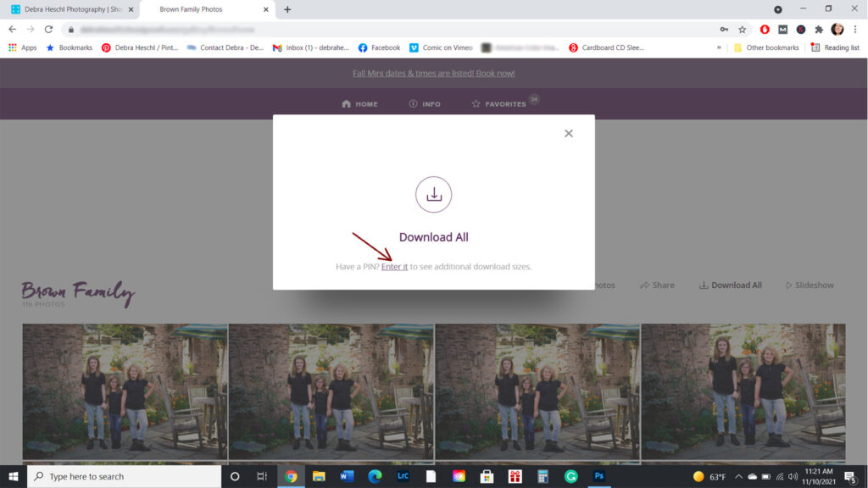
Task: Open Debra Heschl Pinterest bookmark
Action: 140,47
